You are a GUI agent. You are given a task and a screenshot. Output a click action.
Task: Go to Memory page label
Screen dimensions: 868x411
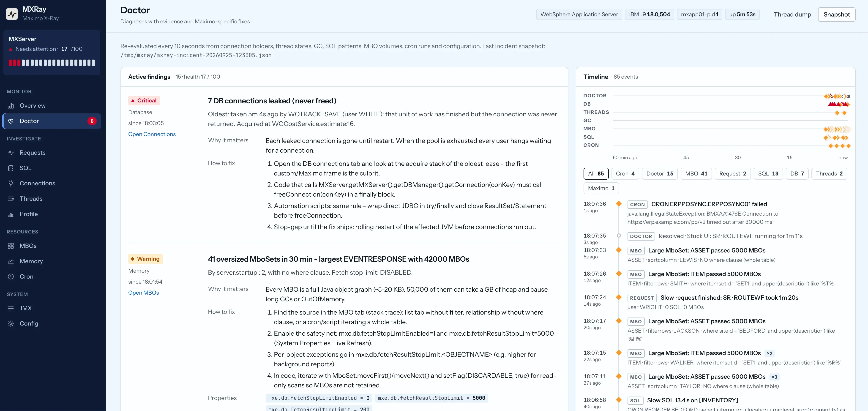(x=31, y=261)
